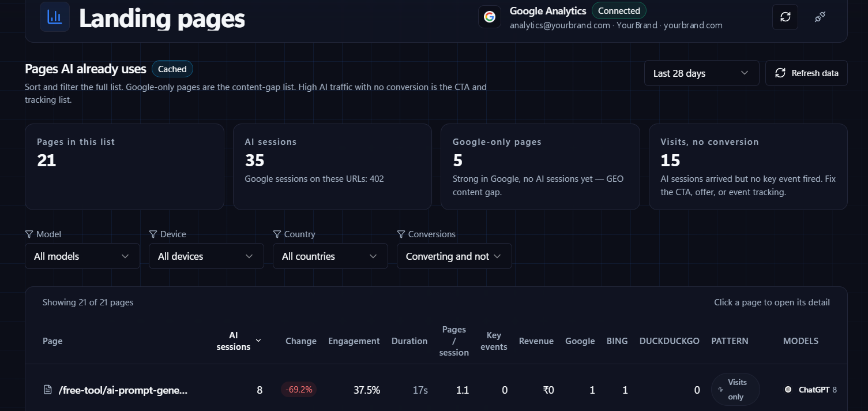
Task: Click the Visits, no conversion card
Action: click(x=748, y=167)
